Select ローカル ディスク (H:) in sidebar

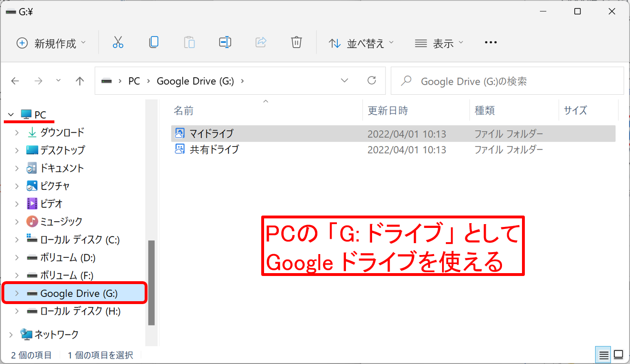click(x=80, y=311)
